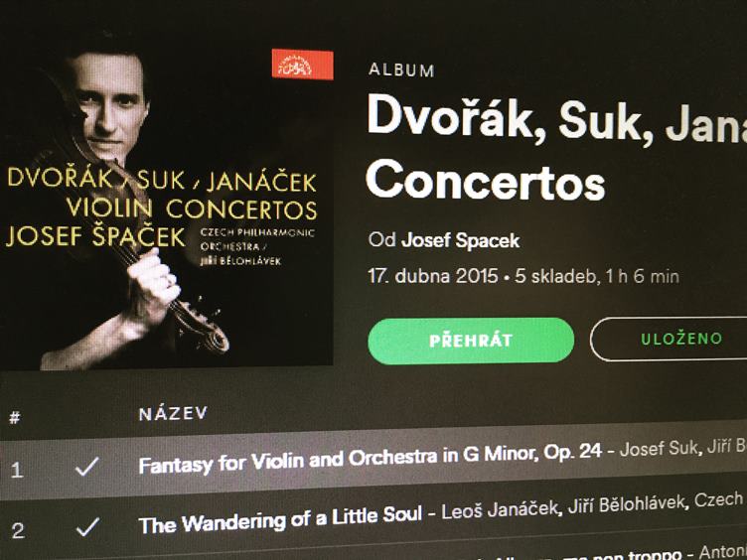
Task: Toggle saved checkmark on track 1
Action: (87, 467)
